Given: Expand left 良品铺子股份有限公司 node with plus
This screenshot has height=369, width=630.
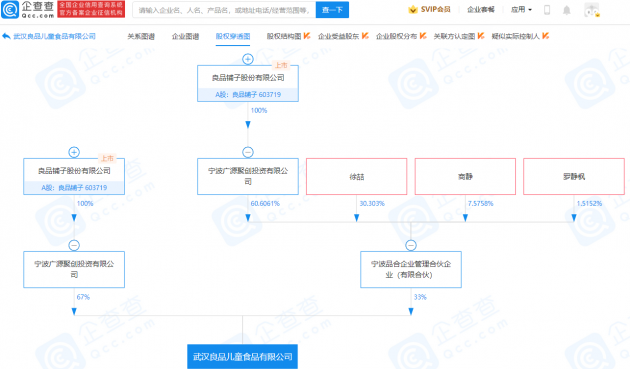Looking at the screenshot, I should coord(74,152).
